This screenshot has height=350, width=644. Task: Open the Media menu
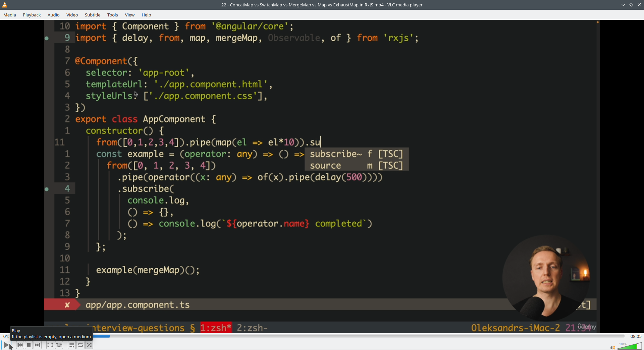(x=10, y=15)
